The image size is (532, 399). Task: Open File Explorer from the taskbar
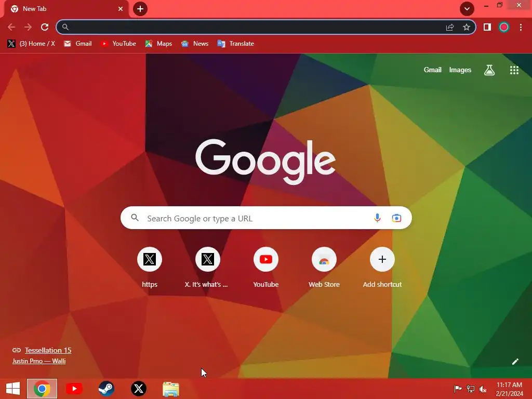170,389
